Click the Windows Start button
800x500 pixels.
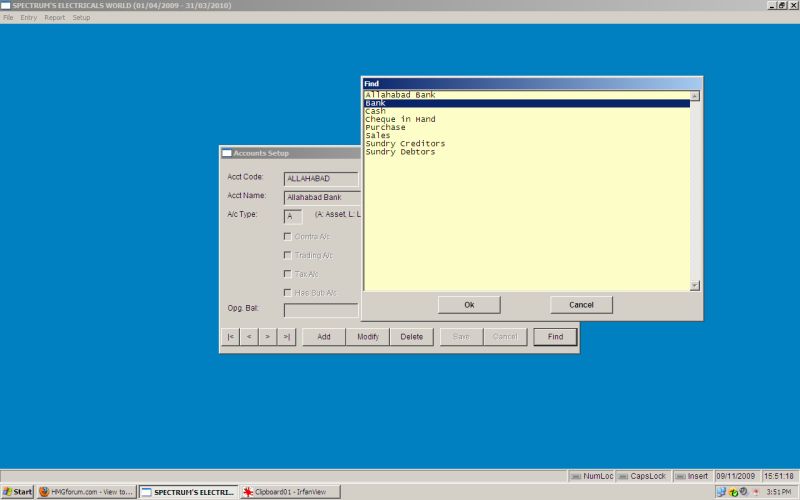[17, 492]
